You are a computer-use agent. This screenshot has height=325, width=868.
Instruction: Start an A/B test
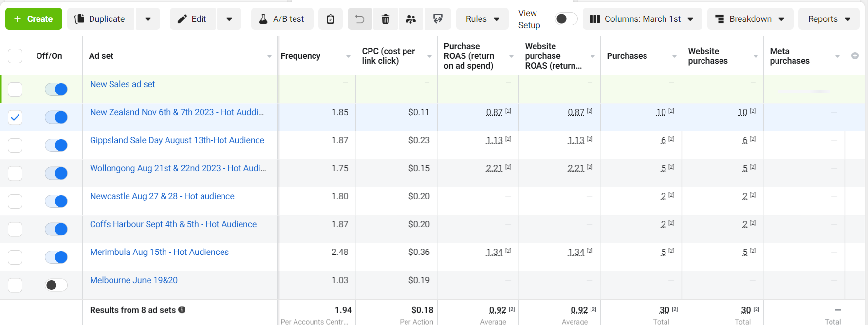click(x=282, y=19)
